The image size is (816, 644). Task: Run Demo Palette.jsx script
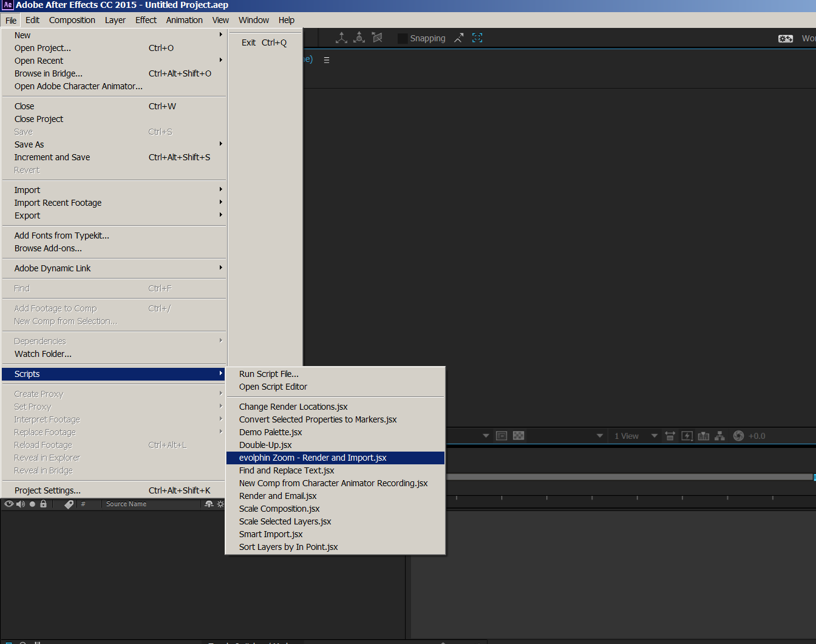tap(335, 432)
